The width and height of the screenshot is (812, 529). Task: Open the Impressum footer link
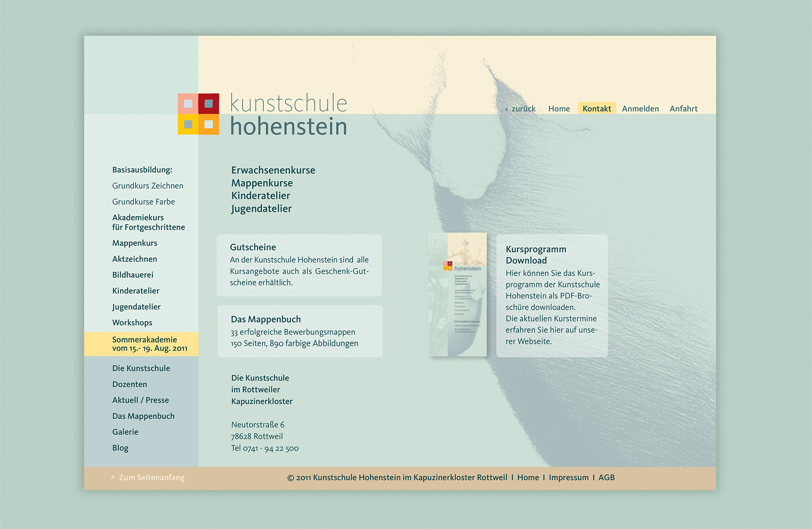point(569,478)
